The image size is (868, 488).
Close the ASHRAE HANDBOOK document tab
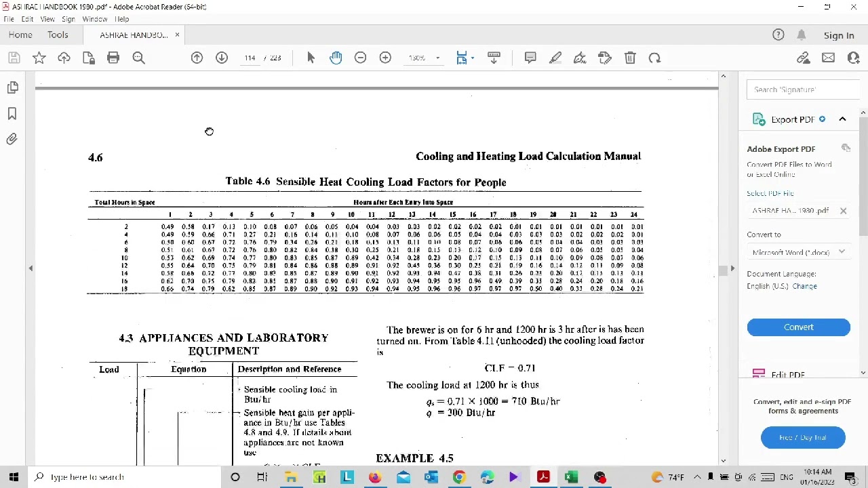tap(177, 35)
